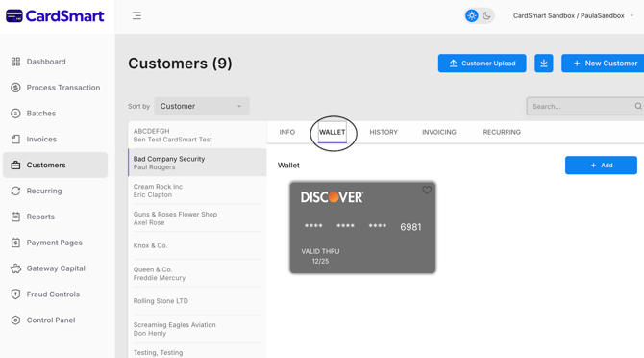Click the Control Panel gear icon

tap(15, 320)
